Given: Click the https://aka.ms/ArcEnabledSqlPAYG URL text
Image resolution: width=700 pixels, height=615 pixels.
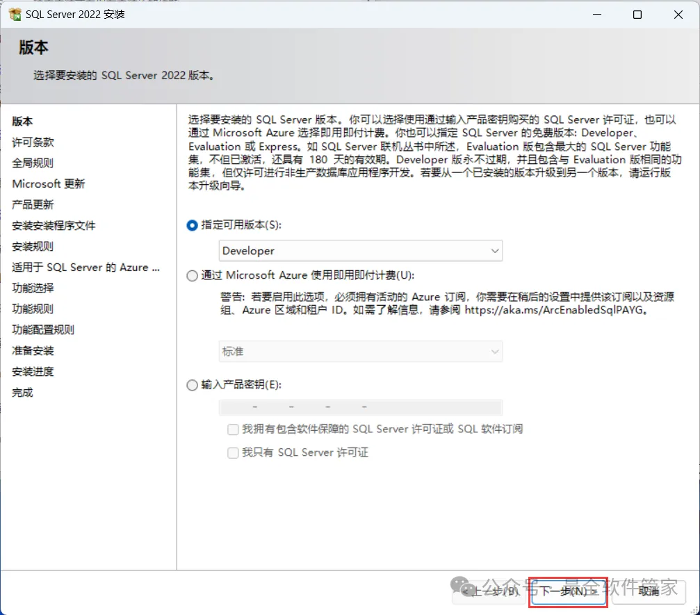Looking at the screenshot, I should click(554, 310).
